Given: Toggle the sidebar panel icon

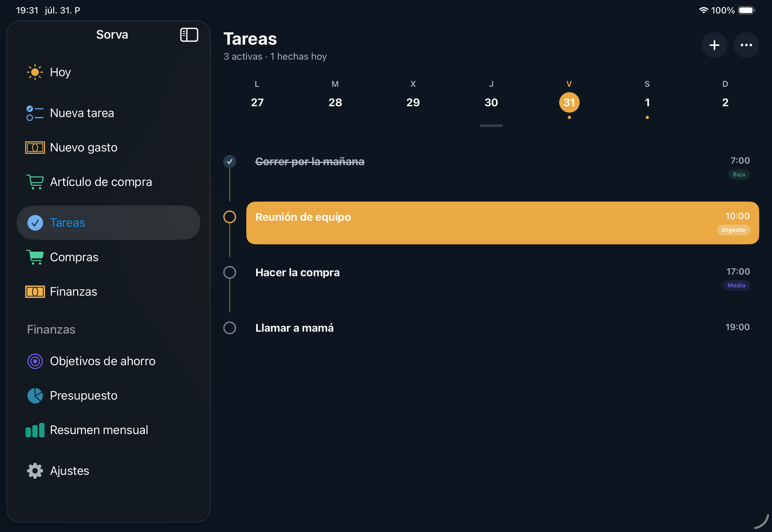Looking at the screenshot, I should (x=189, y=35).
